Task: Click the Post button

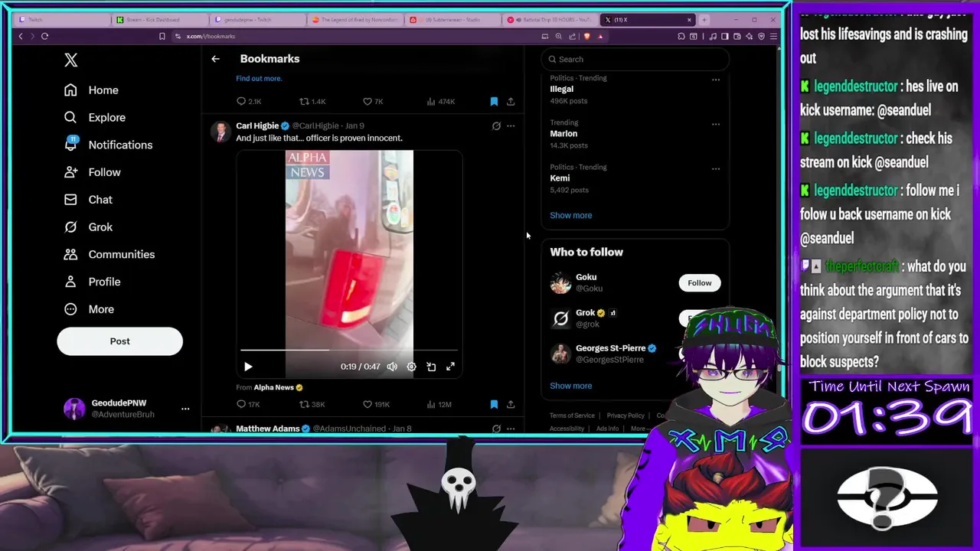Action: click(x=119, y=341)
